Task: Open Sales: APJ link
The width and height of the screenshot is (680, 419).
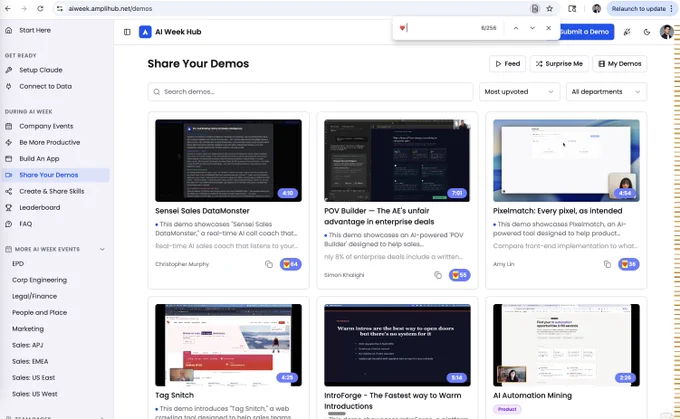Action: (27, 345)
